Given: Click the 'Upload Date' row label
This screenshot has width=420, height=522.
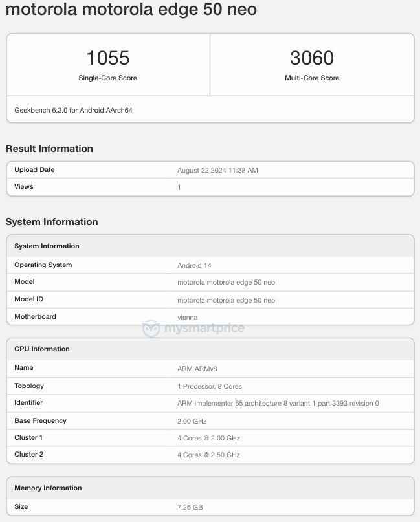Looking at the screenshot, I should point(34,169).
